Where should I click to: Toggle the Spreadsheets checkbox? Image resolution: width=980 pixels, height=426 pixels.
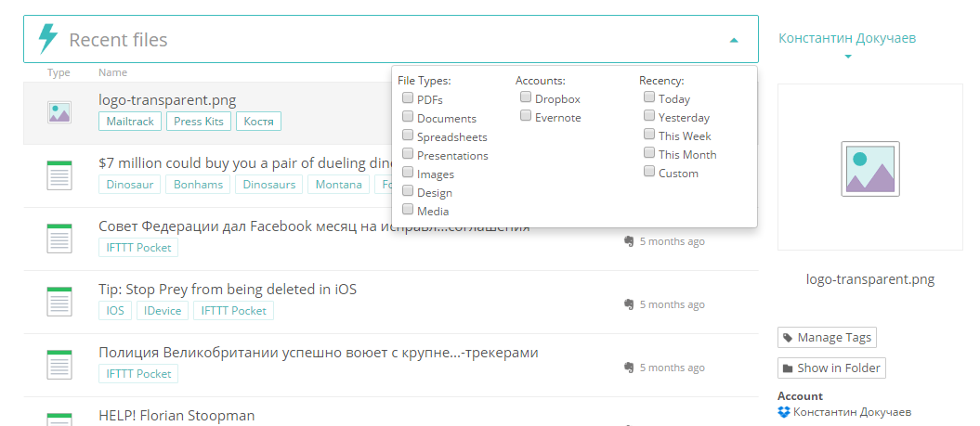(x=408, y=135)
